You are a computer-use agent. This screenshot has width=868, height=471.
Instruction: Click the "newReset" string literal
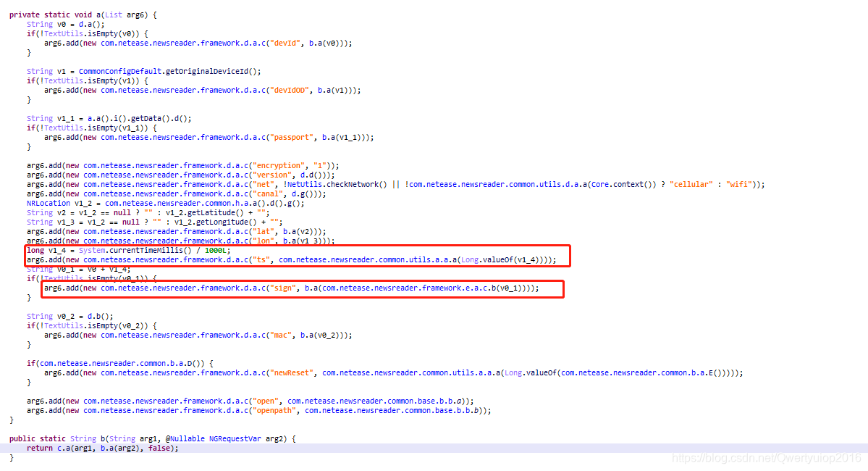(x=292, y=373)
